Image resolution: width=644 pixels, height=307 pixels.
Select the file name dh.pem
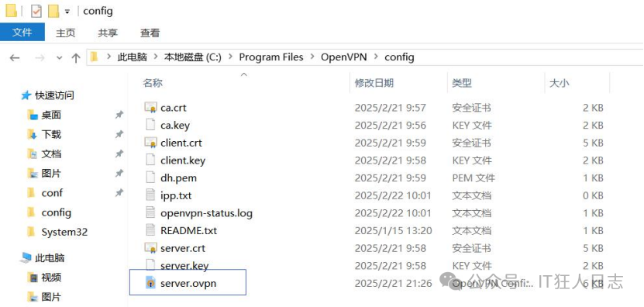[x=179, y=178]
